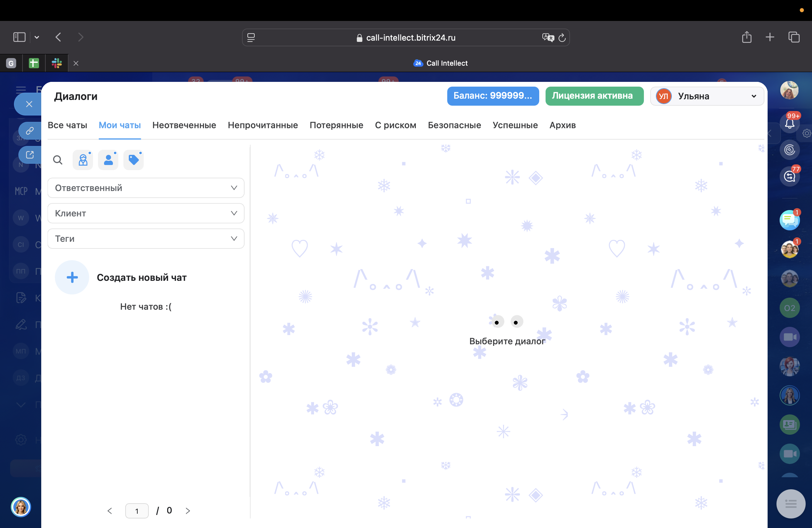Close the slider panel with X
This screenshot has width=812, height=528.
pyautogui.click(x=29, y=104)
